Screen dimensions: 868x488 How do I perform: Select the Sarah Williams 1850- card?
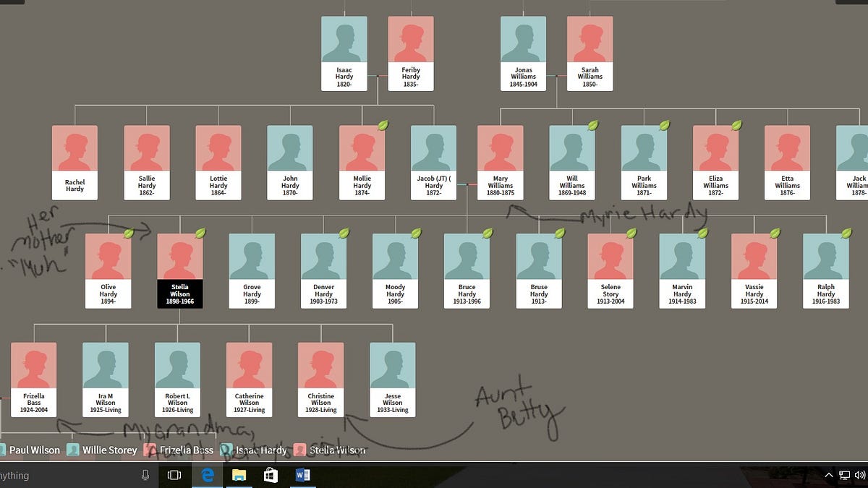point(590,53)
